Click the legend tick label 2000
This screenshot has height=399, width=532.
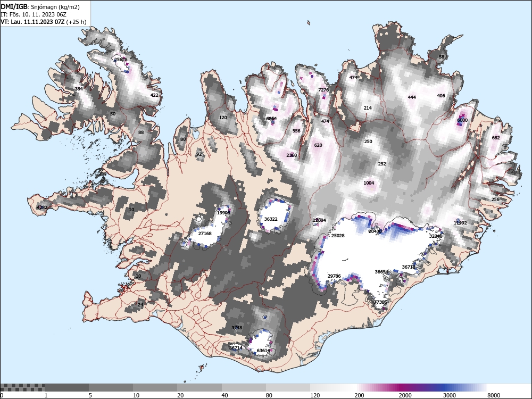(405, 395)
